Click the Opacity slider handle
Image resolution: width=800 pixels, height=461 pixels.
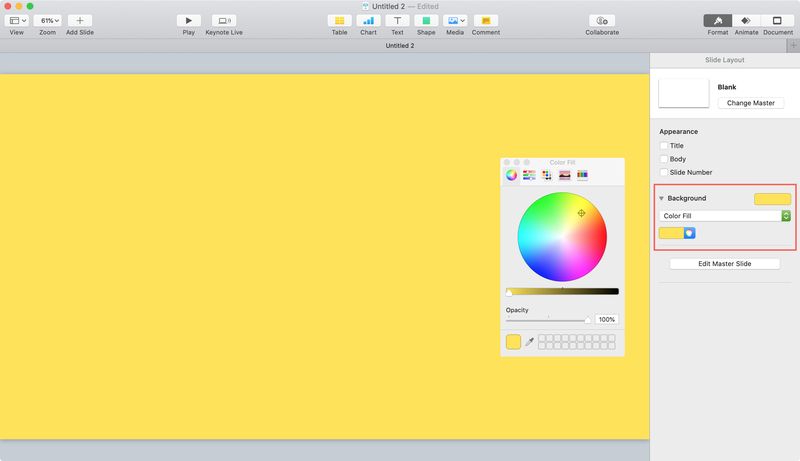pos(587,320)
